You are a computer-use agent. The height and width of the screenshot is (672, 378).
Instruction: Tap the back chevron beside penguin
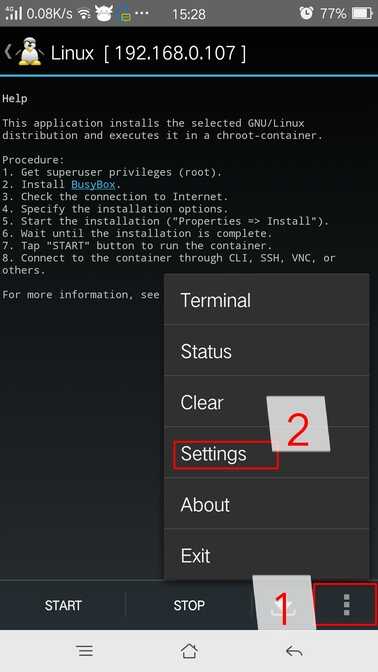8,51
